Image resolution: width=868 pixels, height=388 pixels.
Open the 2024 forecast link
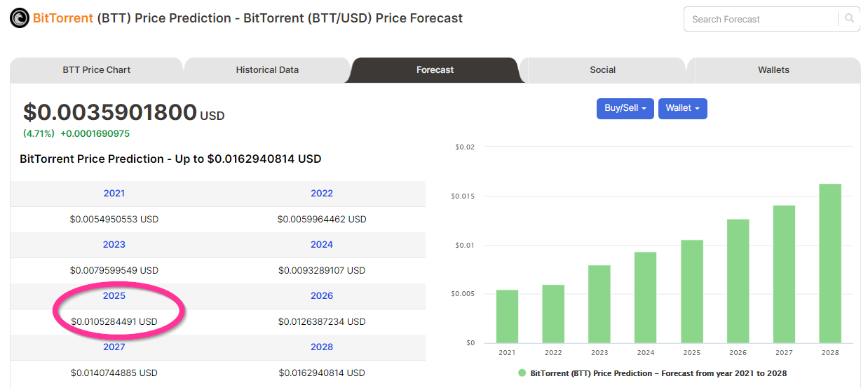tap(322, 245)
